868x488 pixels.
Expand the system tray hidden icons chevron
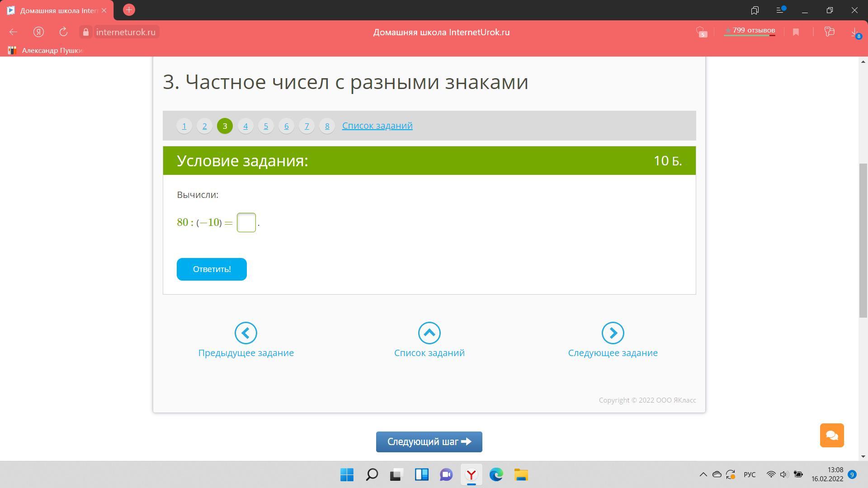(x=703, y=474)
